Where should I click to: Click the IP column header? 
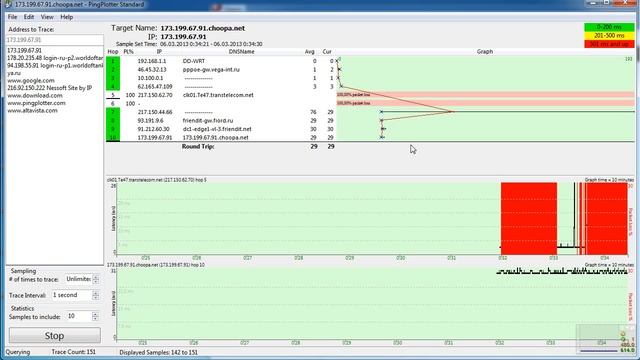[x=159, y=52]
